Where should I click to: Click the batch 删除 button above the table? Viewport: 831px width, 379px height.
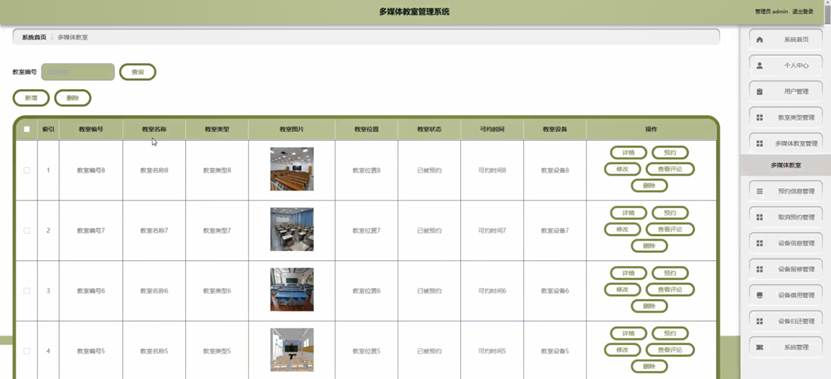73,98
